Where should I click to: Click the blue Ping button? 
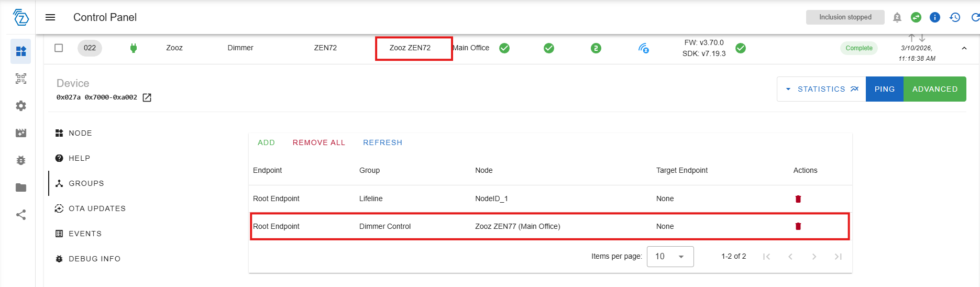tap(885, 89)
